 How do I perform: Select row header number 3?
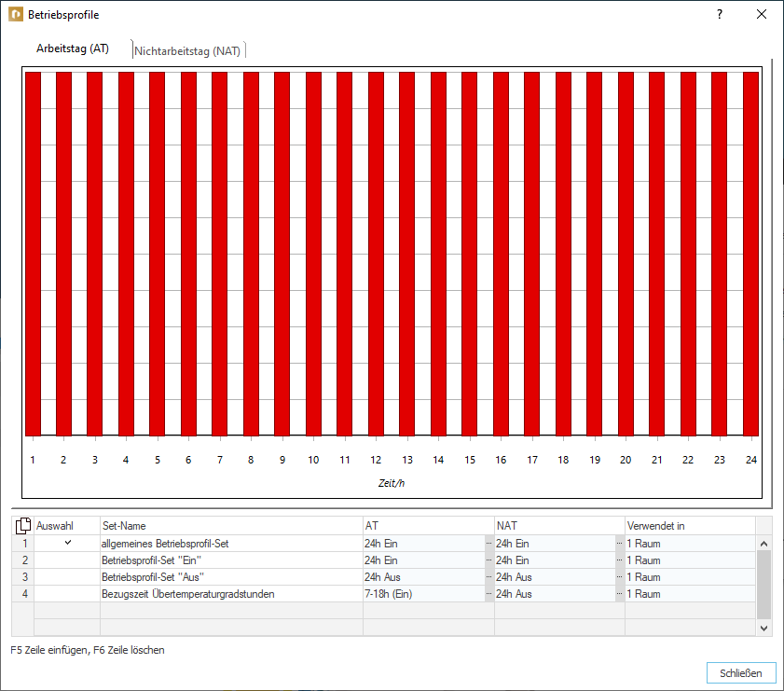[23, 577]
